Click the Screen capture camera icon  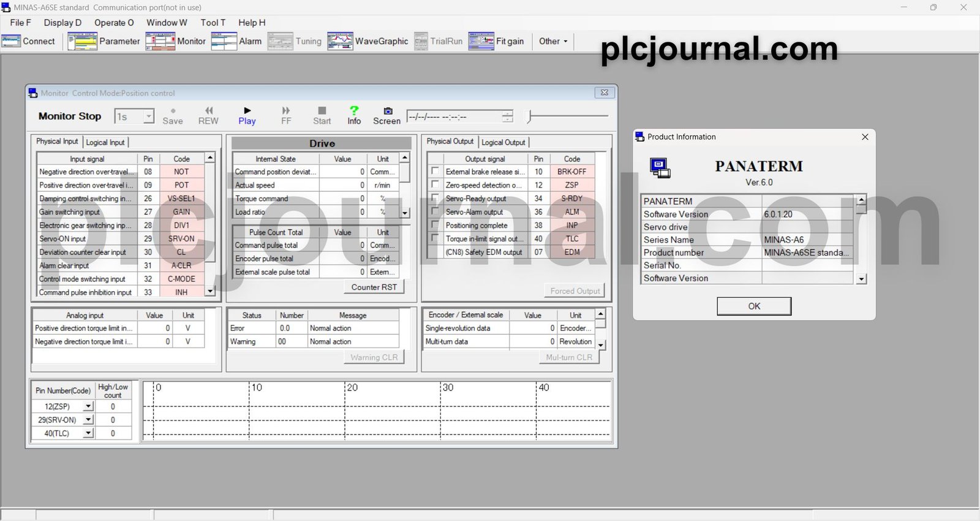pyautogui.click(x=388, y=111)
